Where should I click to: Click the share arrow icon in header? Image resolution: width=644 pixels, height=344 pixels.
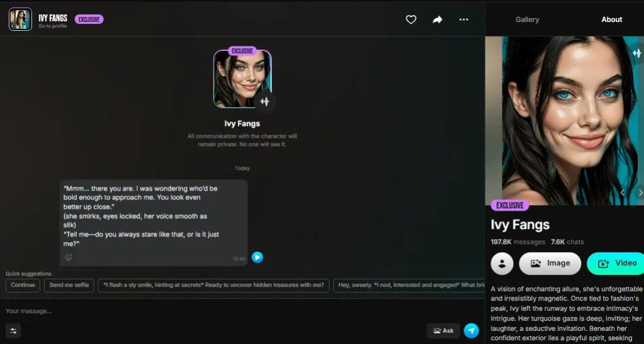pos(438,19)
